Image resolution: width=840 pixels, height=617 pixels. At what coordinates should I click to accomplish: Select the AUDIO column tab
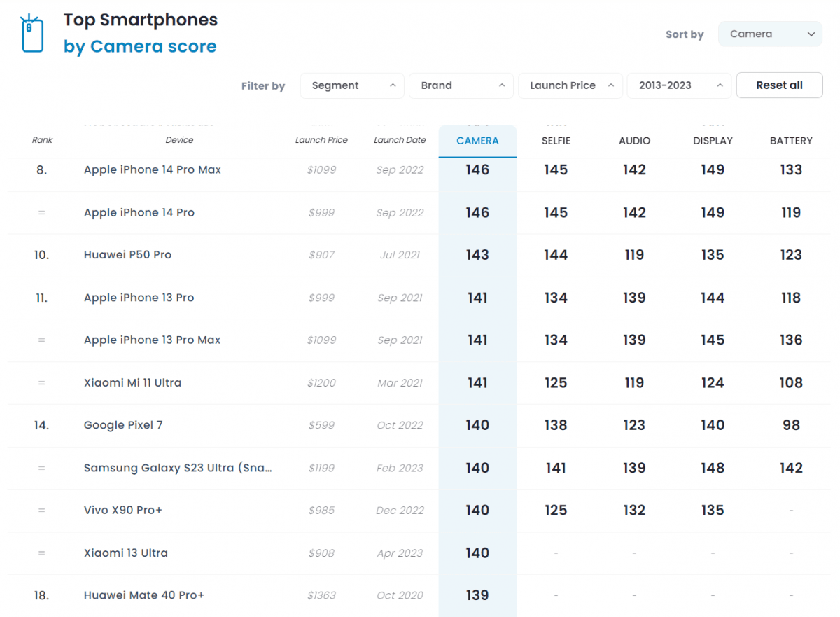[x=634, y=141]
